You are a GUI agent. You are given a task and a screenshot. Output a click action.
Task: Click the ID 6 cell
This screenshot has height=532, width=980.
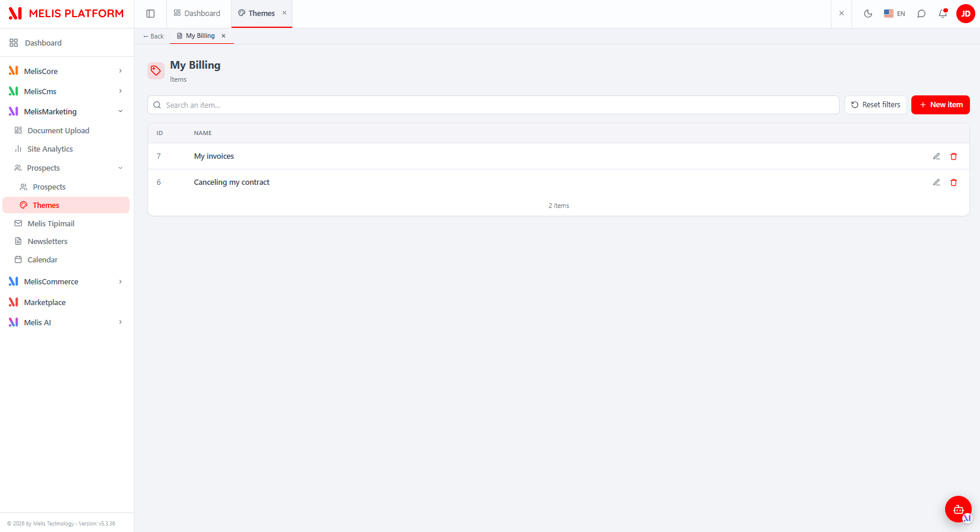coord(159,182)
